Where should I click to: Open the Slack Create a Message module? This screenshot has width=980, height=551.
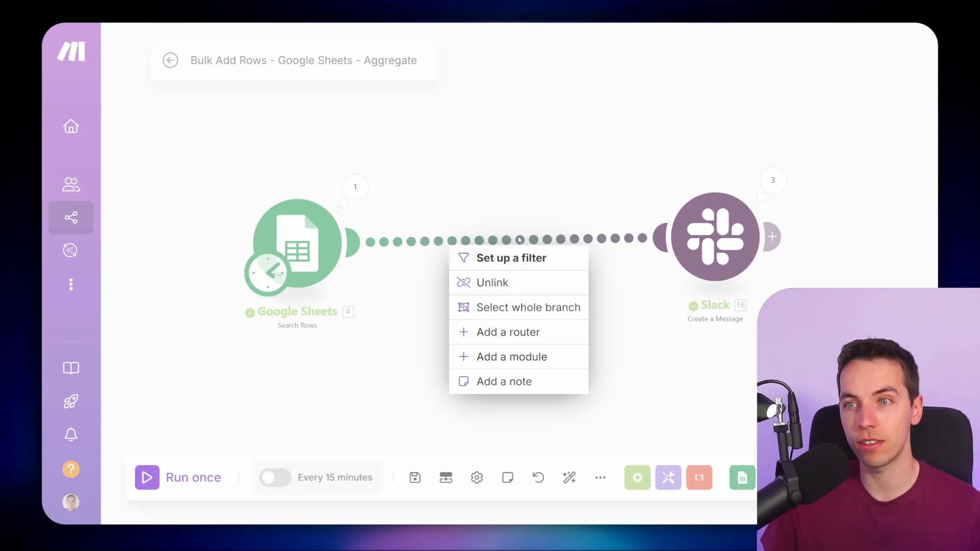click(715, 237)
